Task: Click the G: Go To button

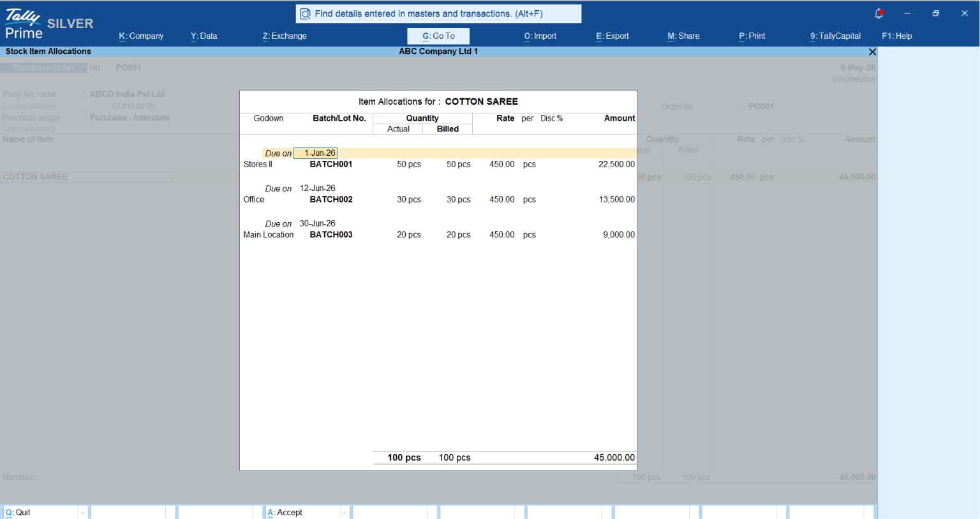Action: tap(438, 36)
